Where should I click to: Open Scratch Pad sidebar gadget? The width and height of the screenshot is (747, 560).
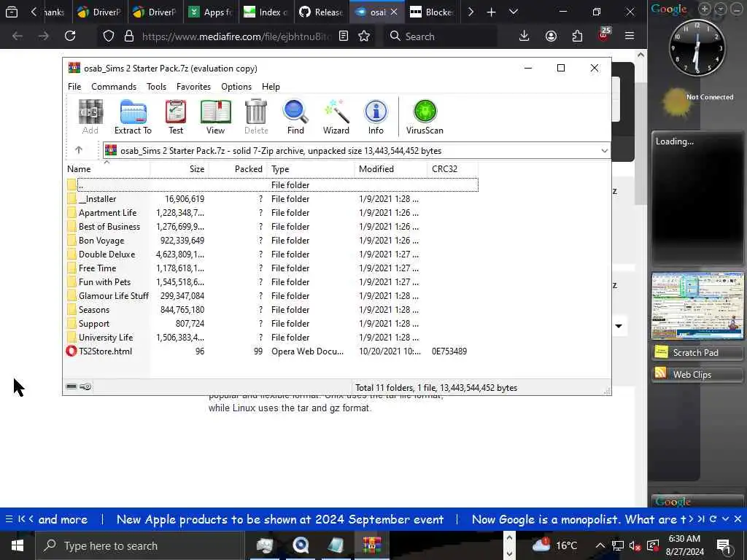pos(697,352)
